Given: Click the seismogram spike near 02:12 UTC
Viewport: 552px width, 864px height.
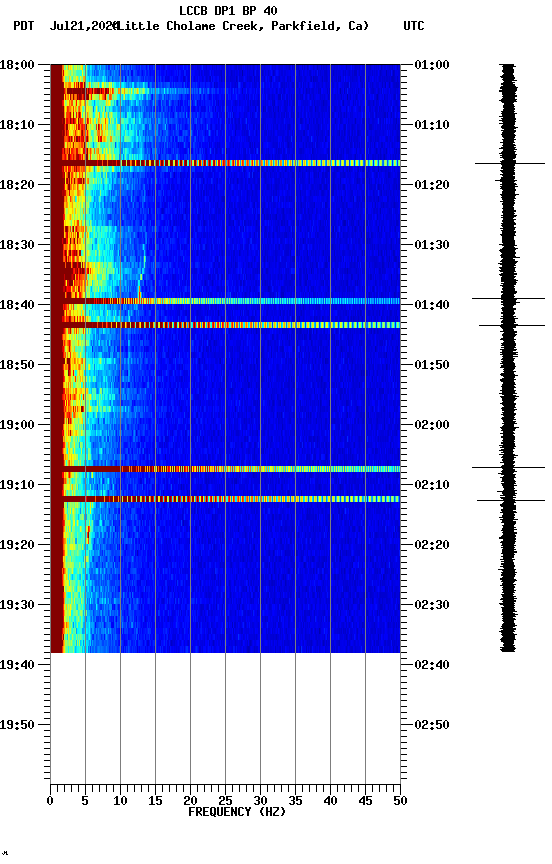Looking at the screenshot, I should point(511,501).
